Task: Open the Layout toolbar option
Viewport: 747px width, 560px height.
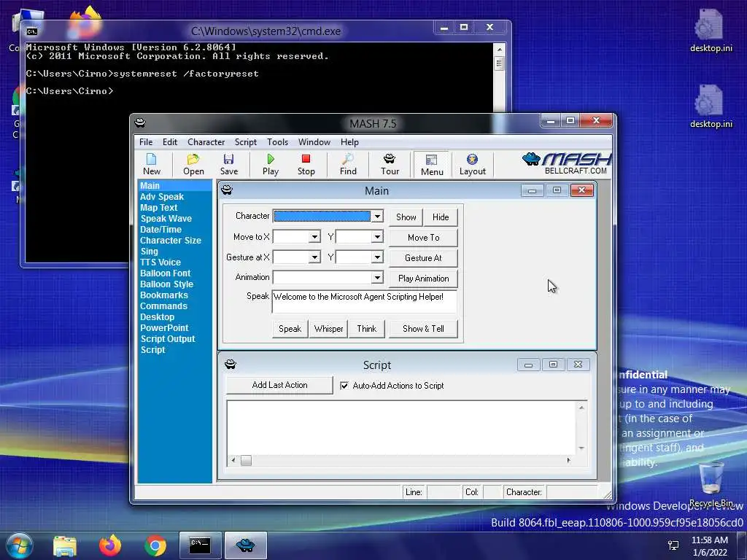Action: tap(472, 164)
